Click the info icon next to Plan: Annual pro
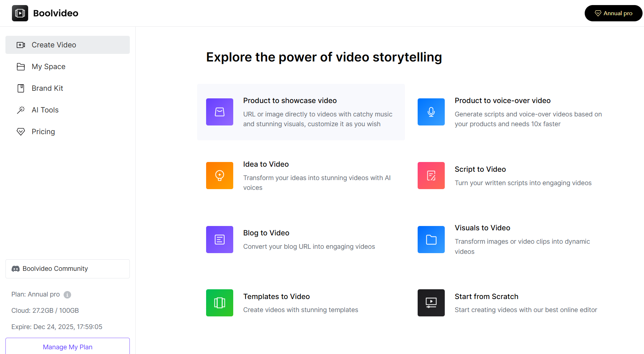Viewport: 644px width, 354px height. coord(67,295)
